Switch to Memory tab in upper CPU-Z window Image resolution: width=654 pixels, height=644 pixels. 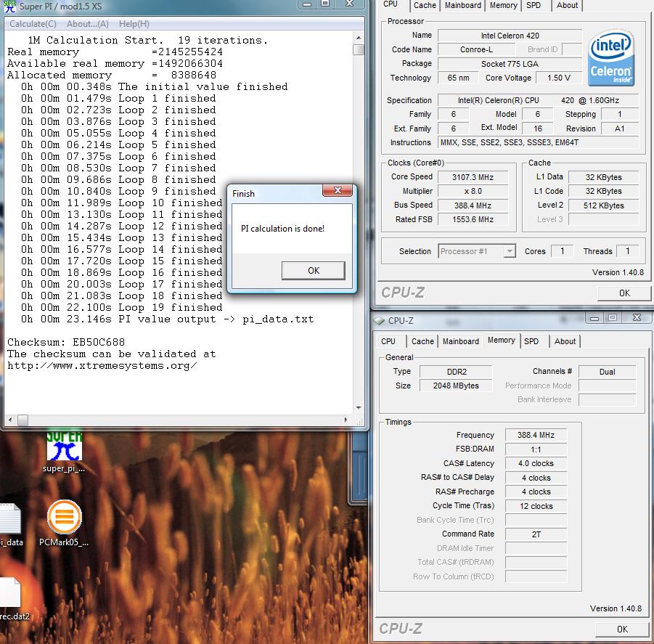point(503,5)
